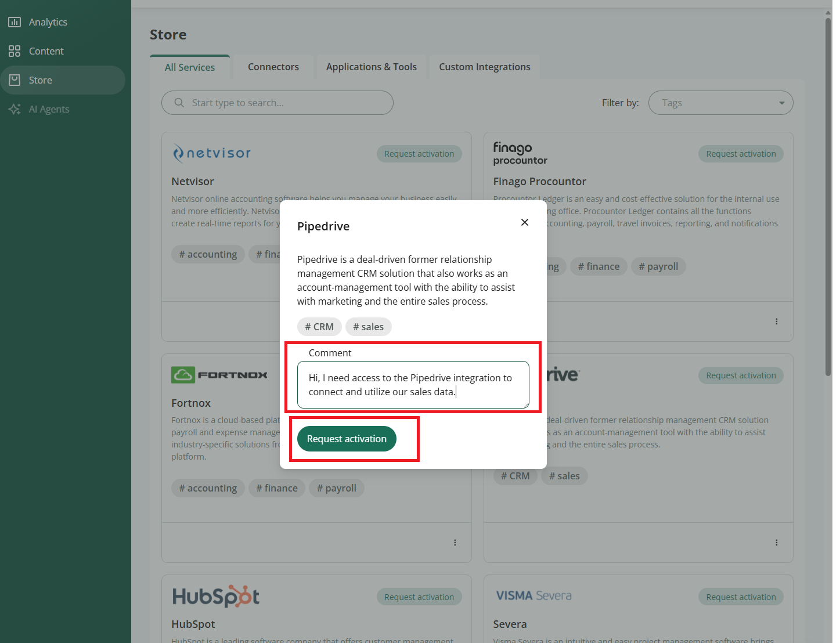
Task: Select the CRM tag in Pipedrive dialog
Action: point(319,327)
